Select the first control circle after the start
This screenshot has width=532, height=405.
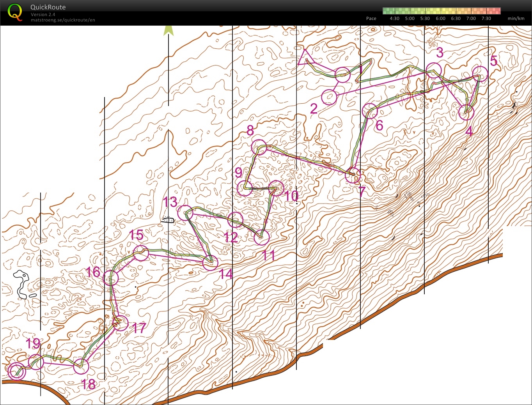pyautogui.click(x=342, y=75)
